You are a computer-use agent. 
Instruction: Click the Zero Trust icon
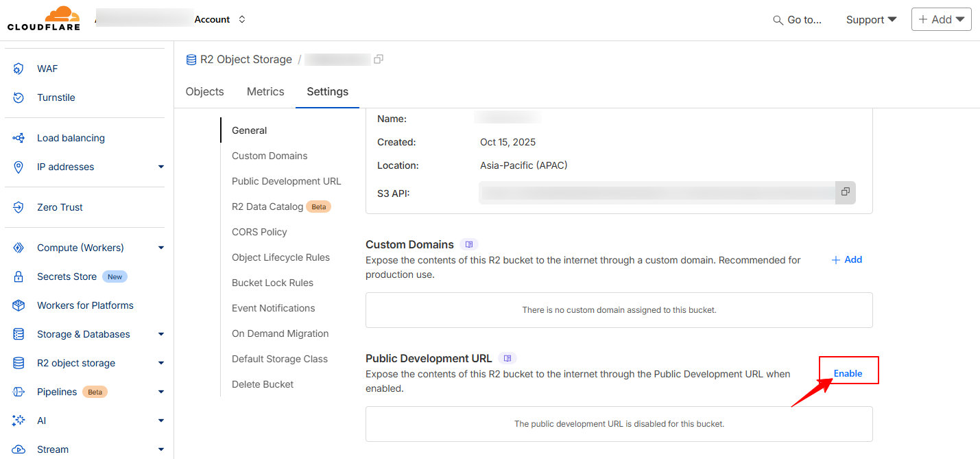[19, 207]
